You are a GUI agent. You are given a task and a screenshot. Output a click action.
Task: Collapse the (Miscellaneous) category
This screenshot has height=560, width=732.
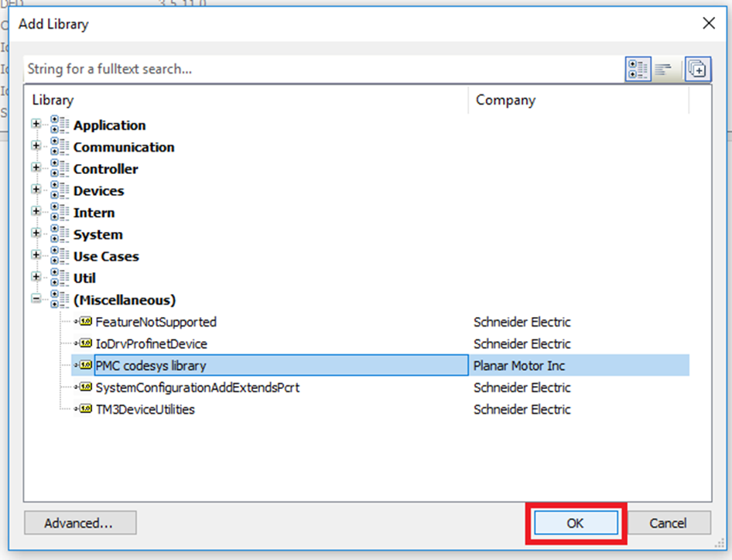point(36,299)
